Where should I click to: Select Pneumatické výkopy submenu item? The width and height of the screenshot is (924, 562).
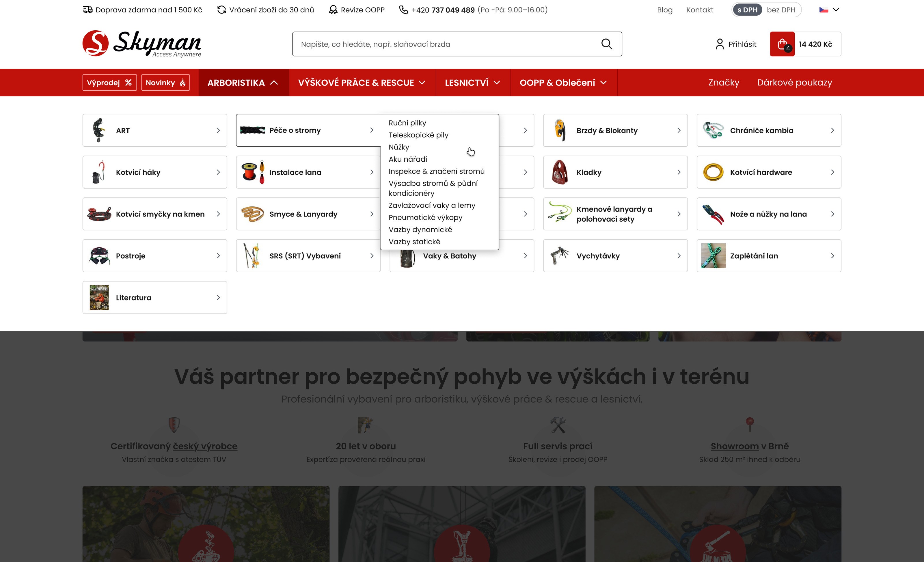point(425,217)
